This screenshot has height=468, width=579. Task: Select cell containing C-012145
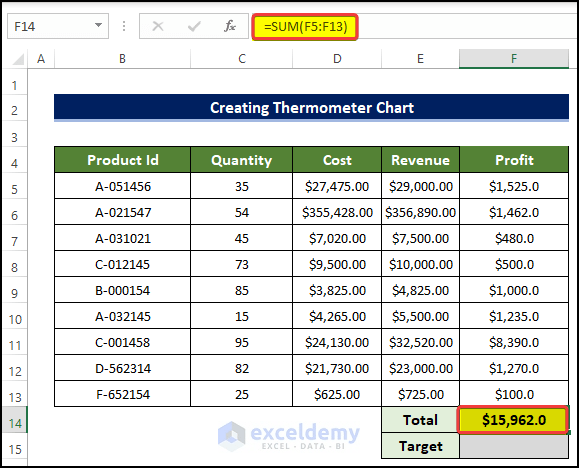click(x=122, y=264)
